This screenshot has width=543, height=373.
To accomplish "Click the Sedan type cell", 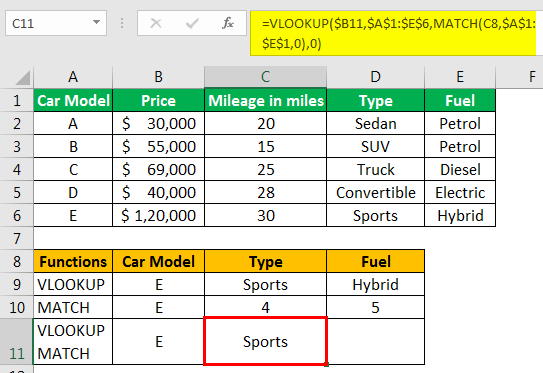I will [376, 123].
